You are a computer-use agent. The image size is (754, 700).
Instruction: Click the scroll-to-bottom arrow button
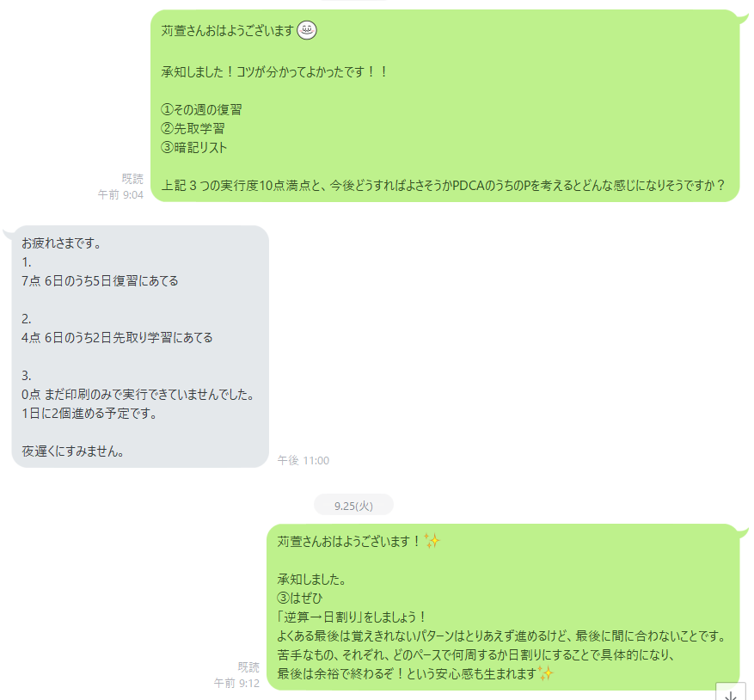[731, 693]
